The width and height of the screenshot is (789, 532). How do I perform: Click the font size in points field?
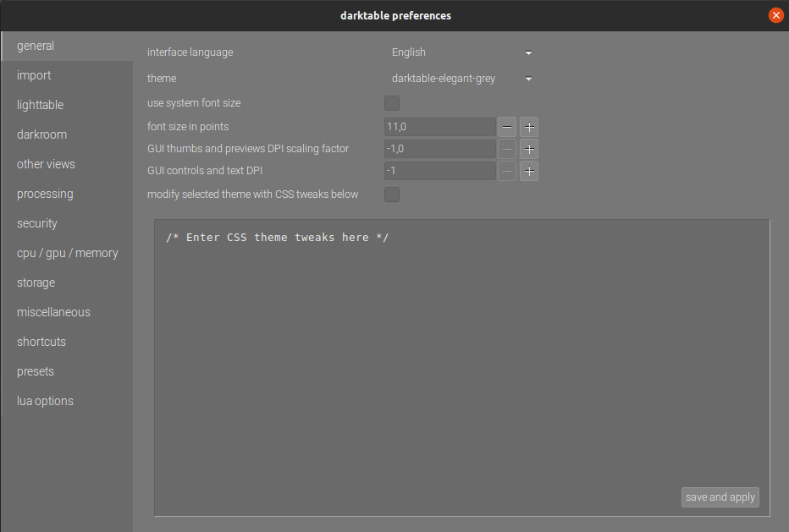440,127
